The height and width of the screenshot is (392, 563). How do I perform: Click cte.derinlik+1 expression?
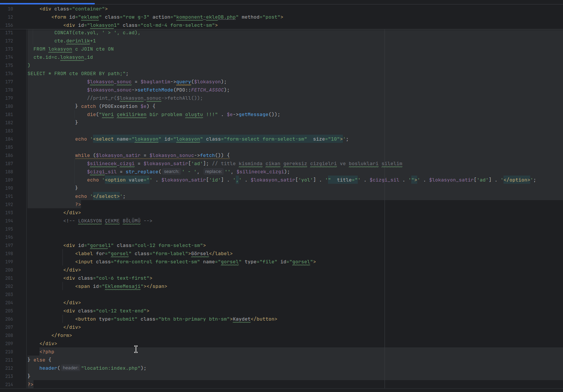[75, 41]
